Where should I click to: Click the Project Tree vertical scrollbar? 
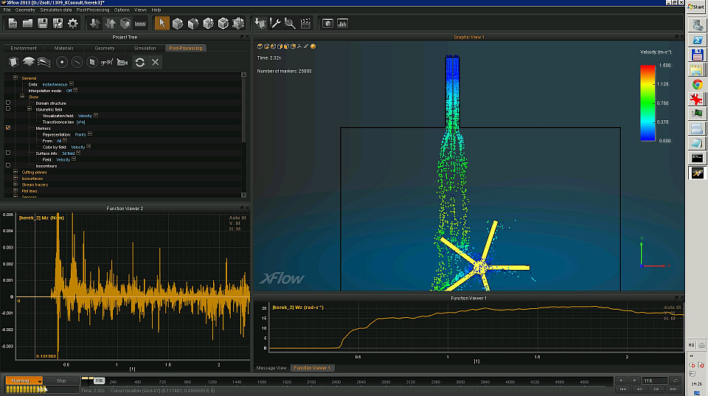244,135
